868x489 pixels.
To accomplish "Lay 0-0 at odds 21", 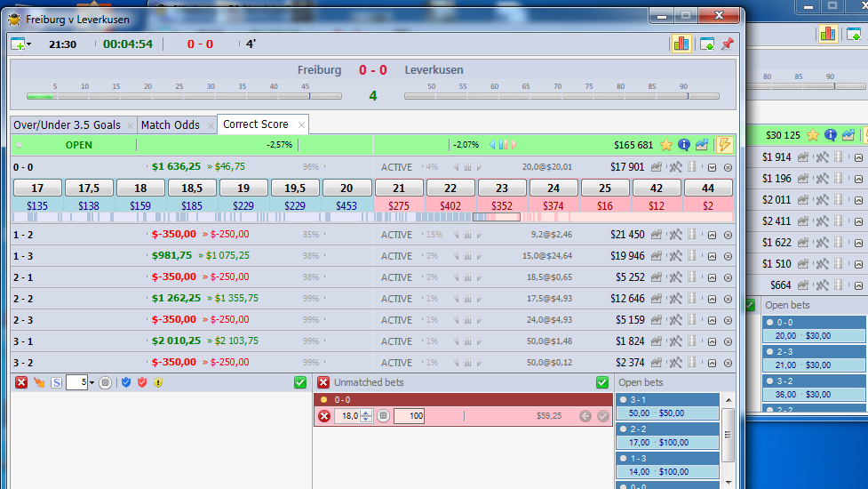I will pos(399,188).
